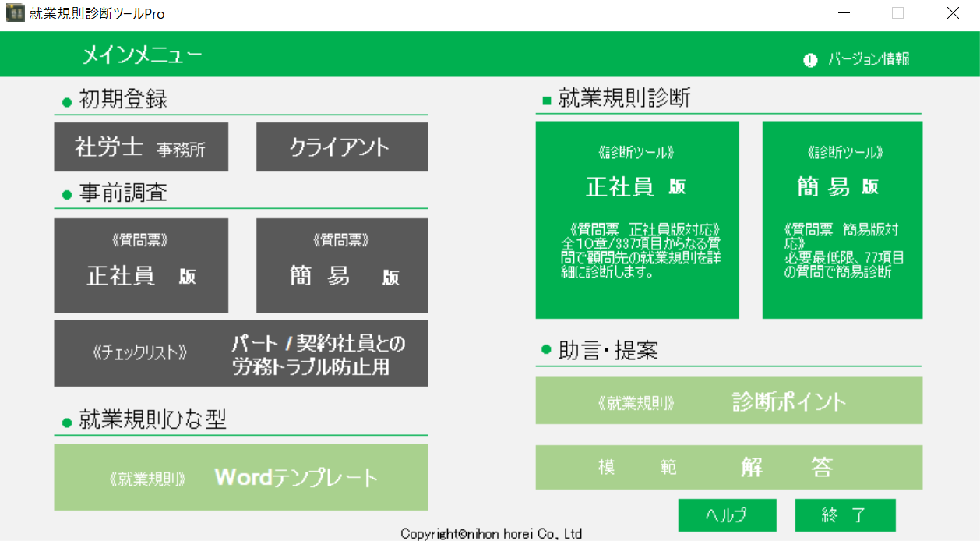Open 就業規則 診断ポイント
The height and width of the screenshot is (541, 980).
(729, 401)
